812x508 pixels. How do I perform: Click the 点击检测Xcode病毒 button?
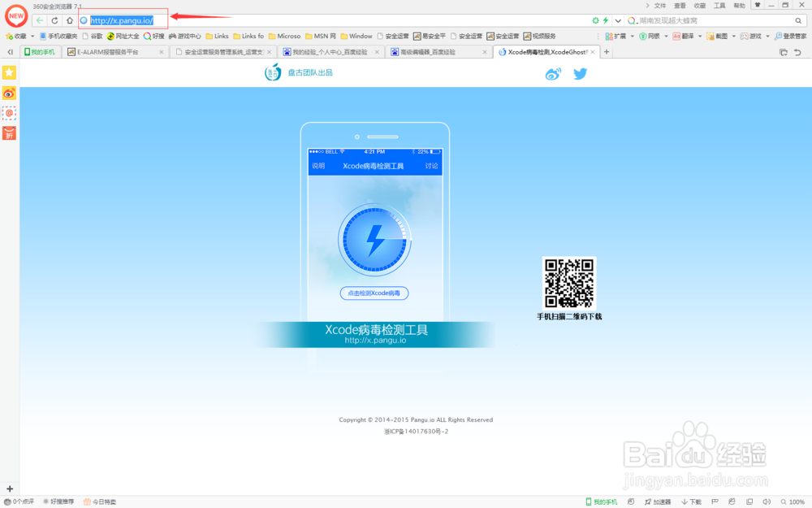(x=374, y=293)
